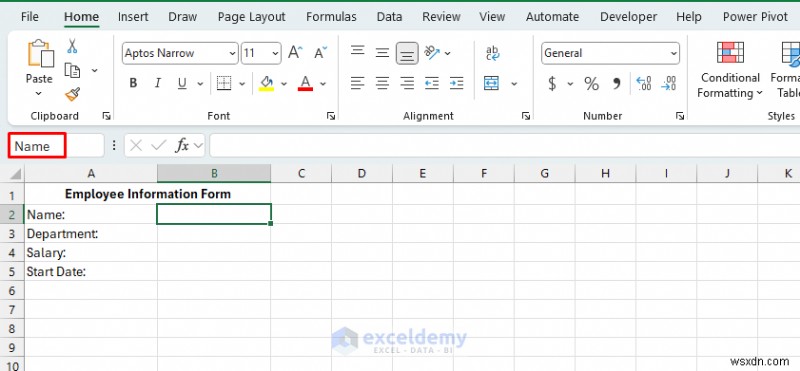Click Merge & Center icon
The height and width of the screenshot is (371, 800).
click(x=491, y=83)
